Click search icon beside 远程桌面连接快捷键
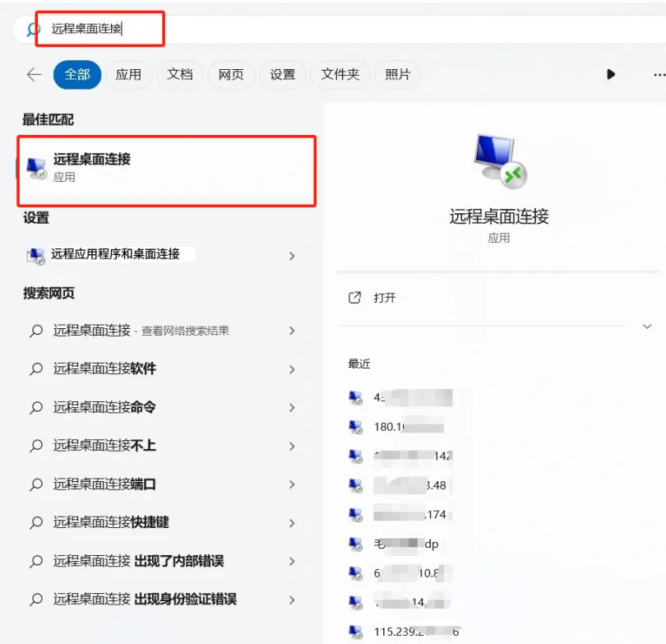Screen dimensions: 666x644 pyautogui.click(x=36, y=522)
